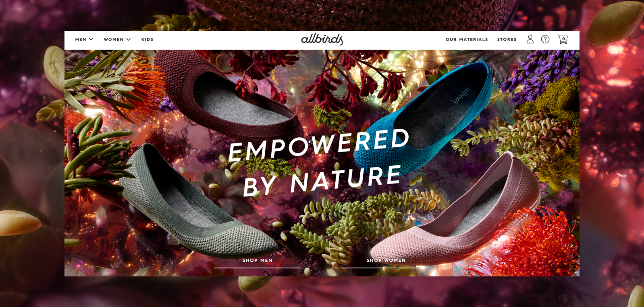Image resolution: width=644 pixels, height=307 pixels.
Task: Open the OUR MATERIALS page
Action: (467, 39)
